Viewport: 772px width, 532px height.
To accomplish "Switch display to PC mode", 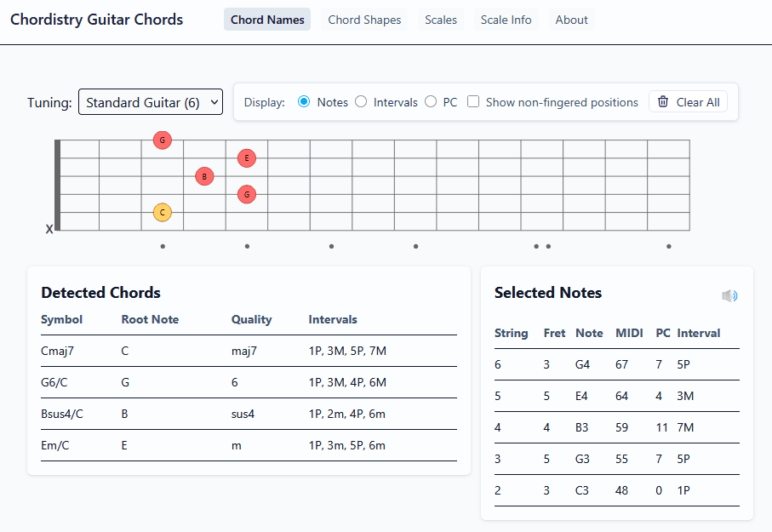I will (x=431, y=101).
